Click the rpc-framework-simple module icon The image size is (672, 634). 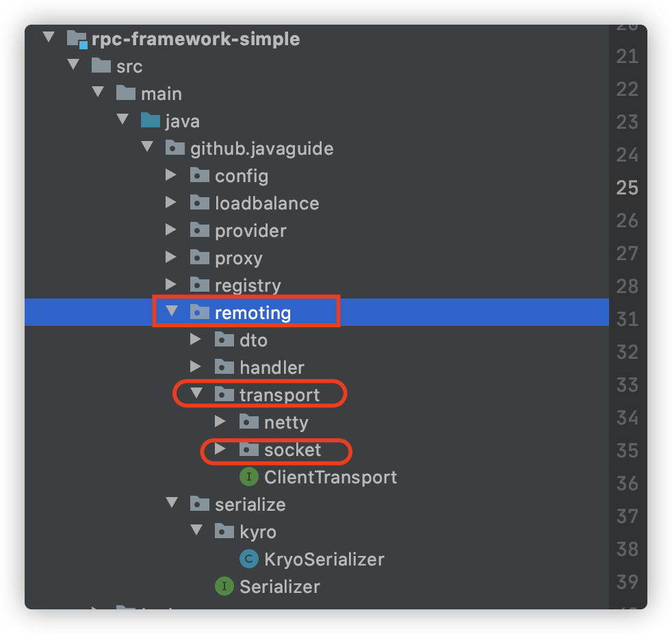(x=77, y=39)
